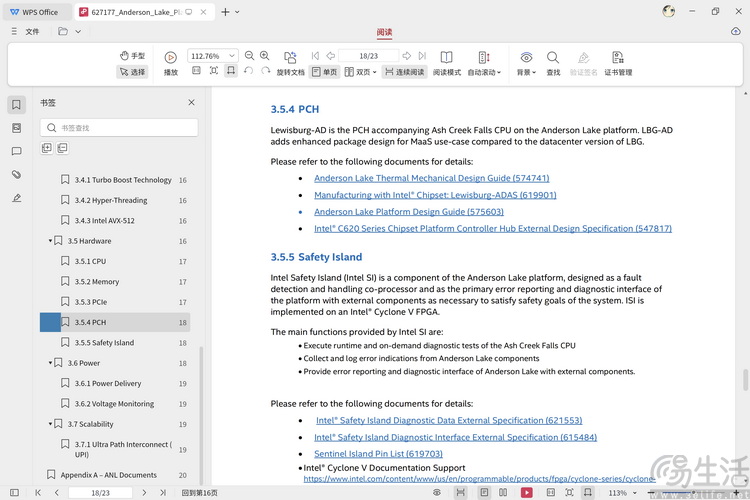Open Anderson Lake Platform Design Guide link
Image resolution: width=750 pixels, height=500 pixels.
tap(409, 211)
